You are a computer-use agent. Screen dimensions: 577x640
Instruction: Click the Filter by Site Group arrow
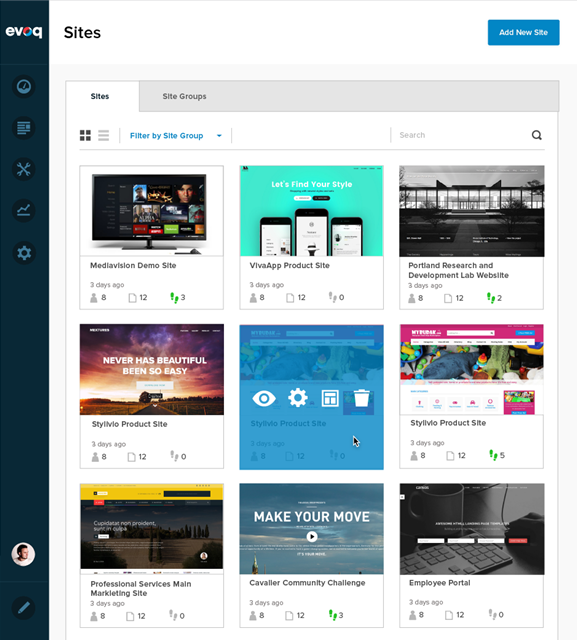pyautogui.click(x=219, y=136)
